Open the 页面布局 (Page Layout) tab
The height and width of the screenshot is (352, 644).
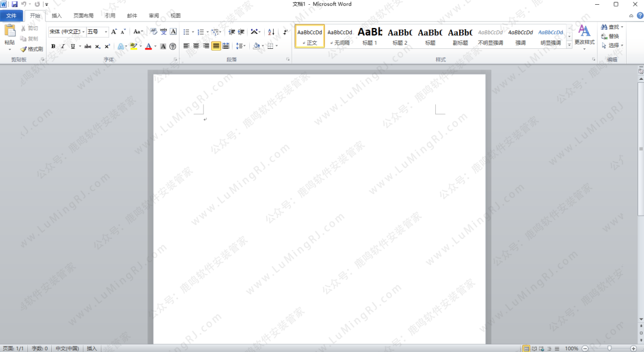(x=83, y=16)
